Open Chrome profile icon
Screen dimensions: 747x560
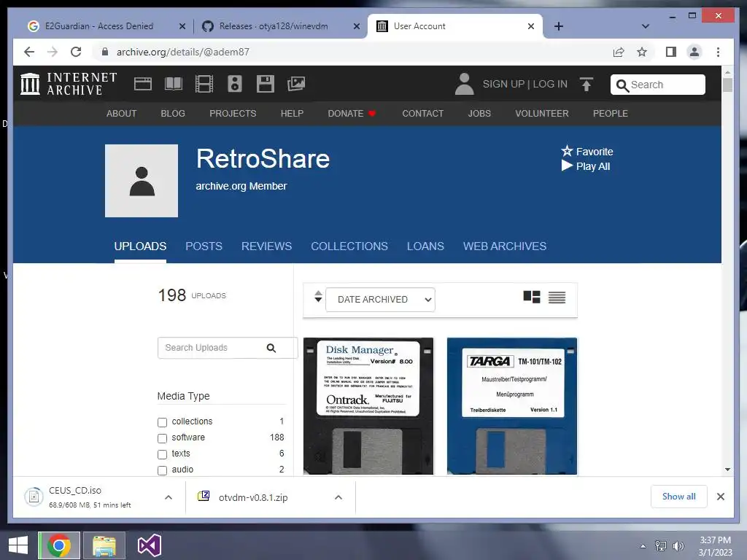click(694, 52)
